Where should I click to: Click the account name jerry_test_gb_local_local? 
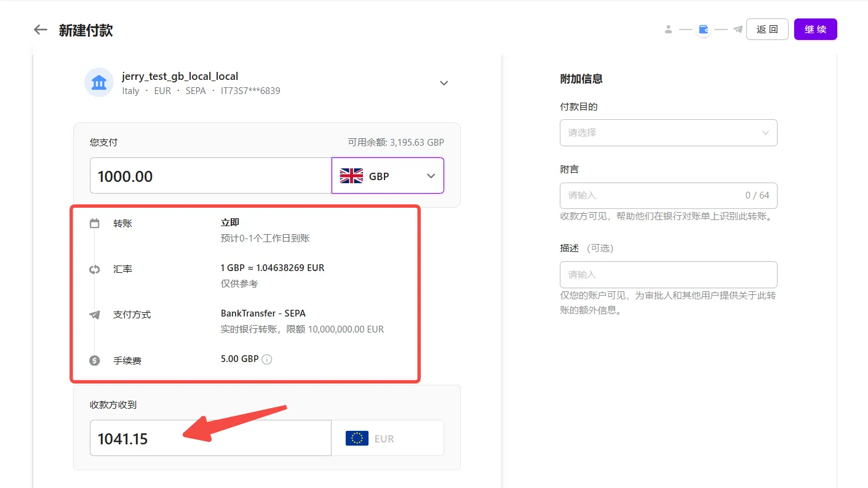180,76
